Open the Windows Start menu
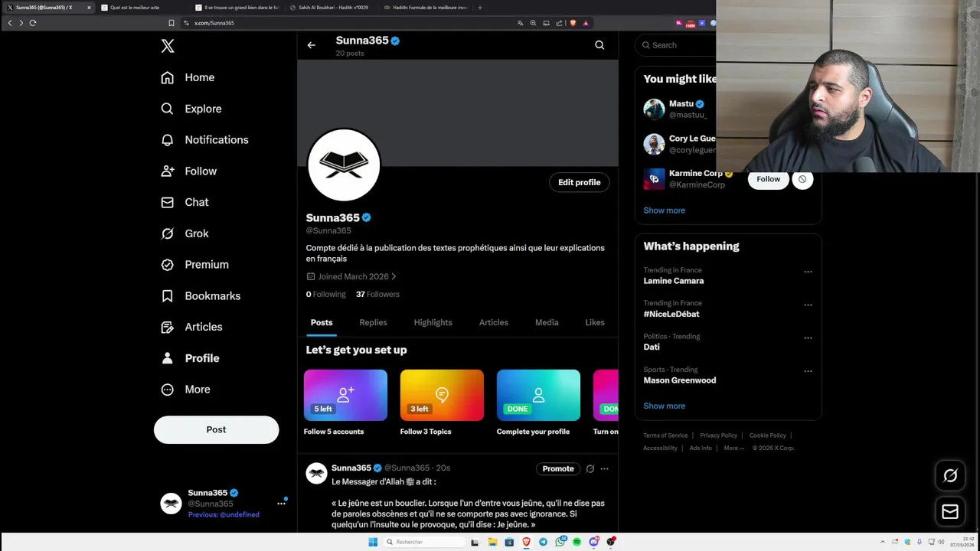 tap(373, 542)
